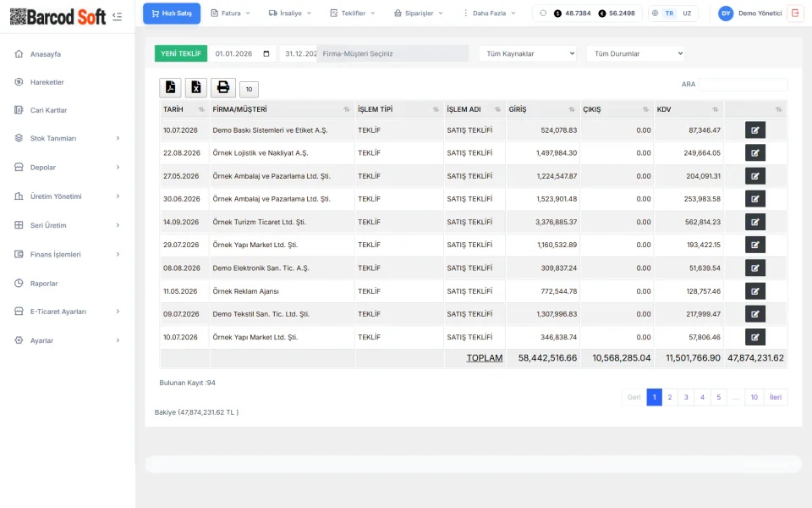This screenshot has width=812, height=508.
Task: Expand Stok Tanımları sidebar menu
Action: tap(68, 138)
